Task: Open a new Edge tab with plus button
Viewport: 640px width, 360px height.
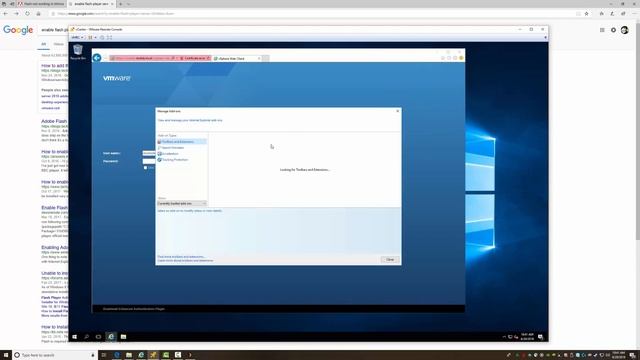Action: pyautogui.click(x=120, y=4)
